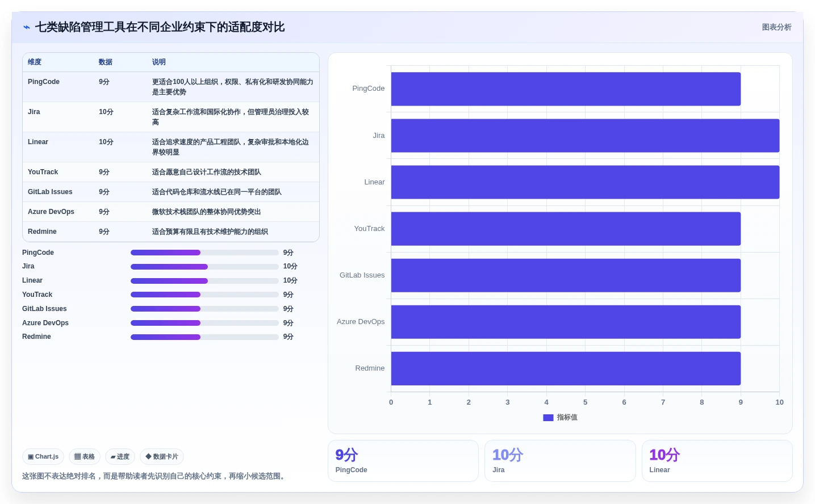Click the 适合代码仓库和流水线已在同一平台的团队 description
This screenshot has height=504, width=815.
[217, 192]
